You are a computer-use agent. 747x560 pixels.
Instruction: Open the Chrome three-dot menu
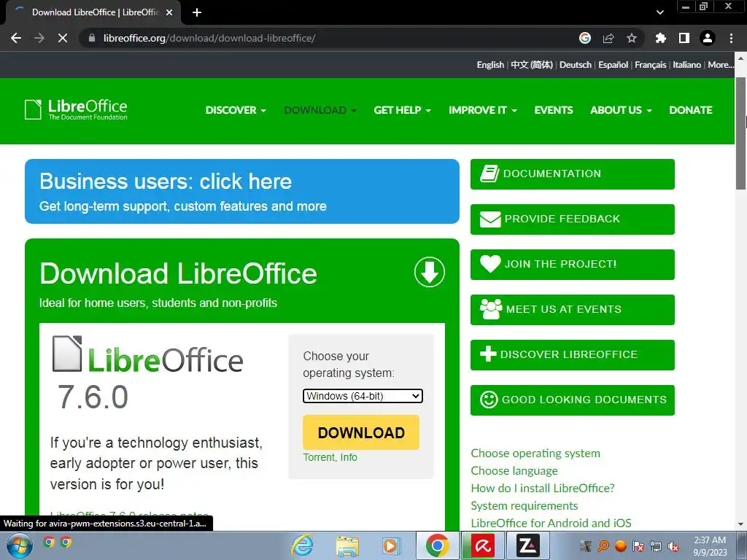coord(731,38)
